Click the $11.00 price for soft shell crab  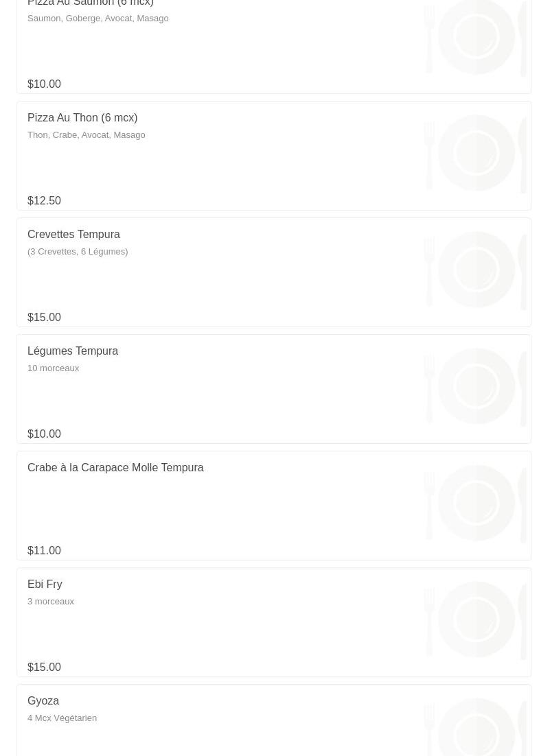tap(45, 551)
